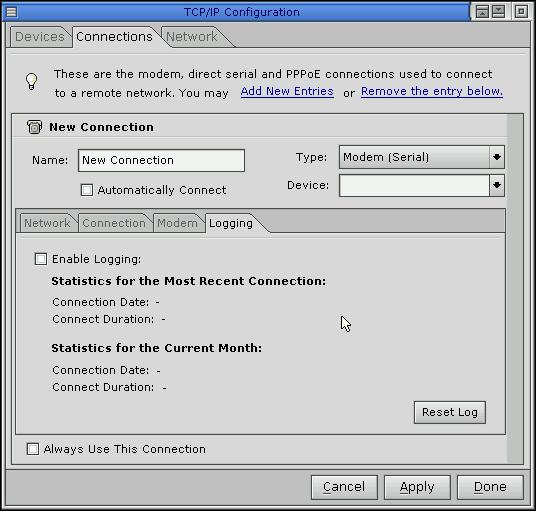Follow the Add New Entries link

click(287, 91)
